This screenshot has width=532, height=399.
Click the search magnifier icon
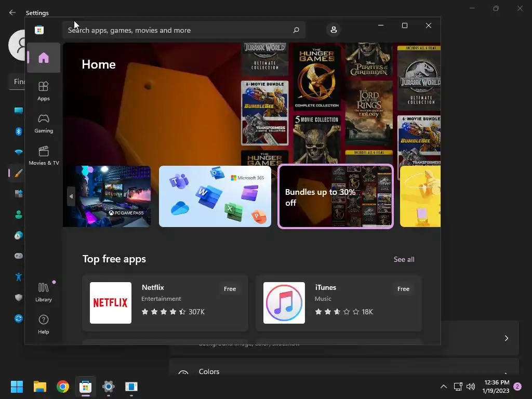[296, 30]
